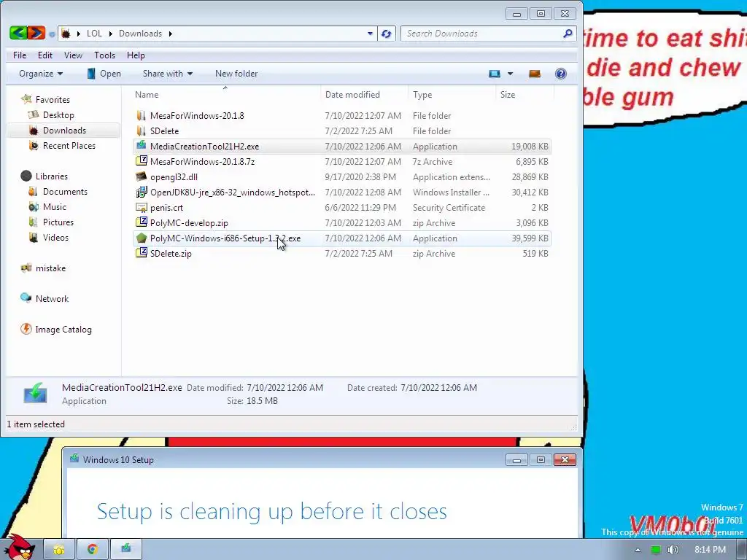Click the PolyMC-develop.zip archive icon

[141, 222]
